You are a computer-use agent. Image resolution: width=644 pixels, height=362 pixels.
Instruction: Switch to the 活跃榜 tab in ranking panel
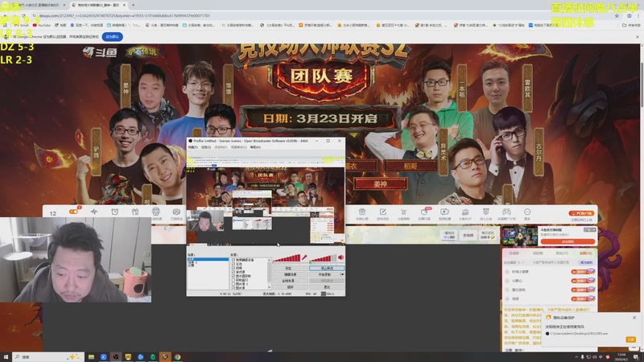pos(538,253)
